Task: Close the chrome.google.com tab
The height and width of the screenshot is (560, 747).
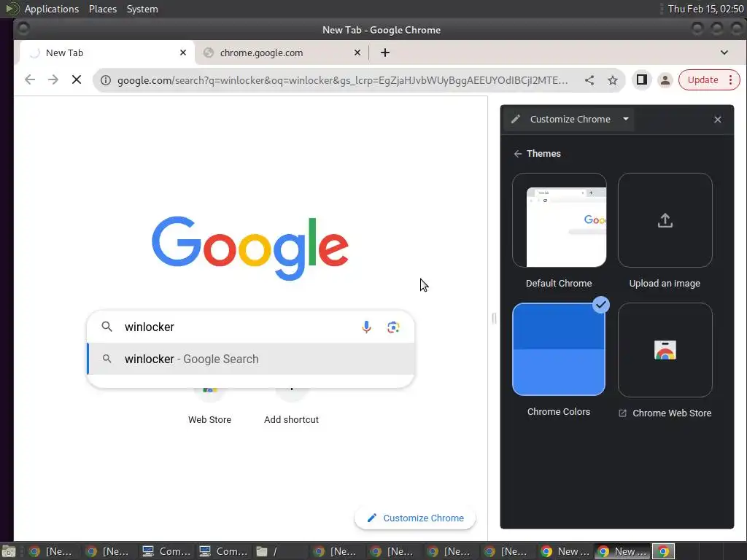Action: (x=357, y=52)
